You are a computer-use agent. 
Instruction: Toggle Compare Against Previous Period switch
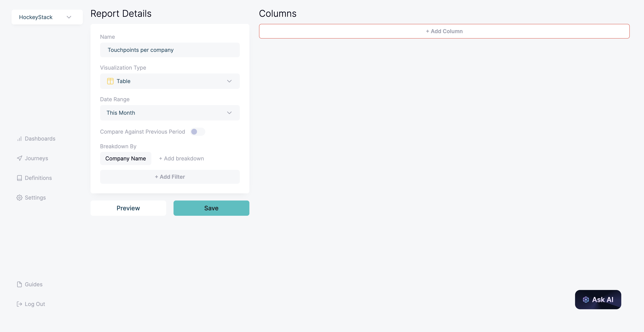tap(197, 132)
